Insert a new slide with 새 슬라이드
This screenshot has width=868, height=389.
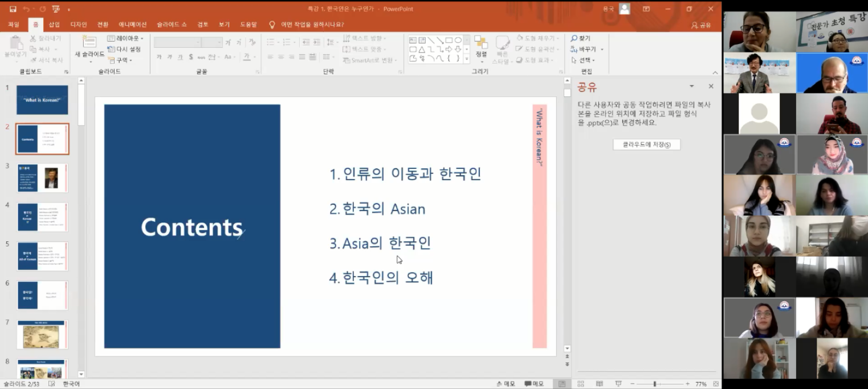pos(89,47)
